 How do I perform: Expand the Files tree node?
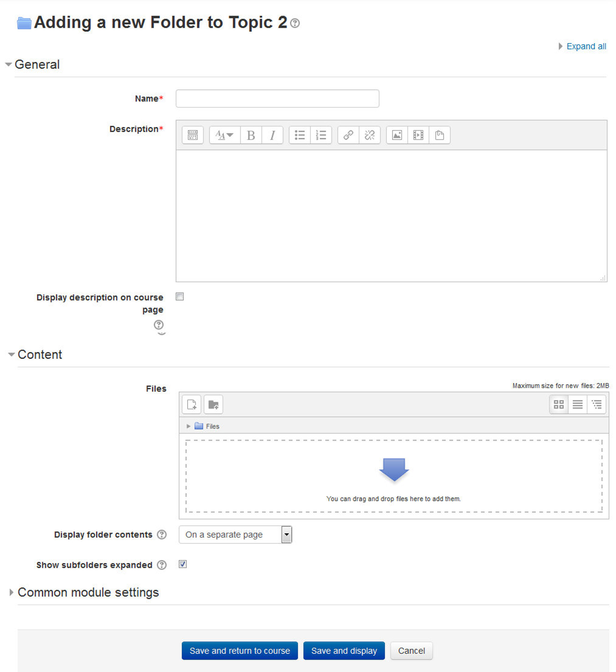188,426
